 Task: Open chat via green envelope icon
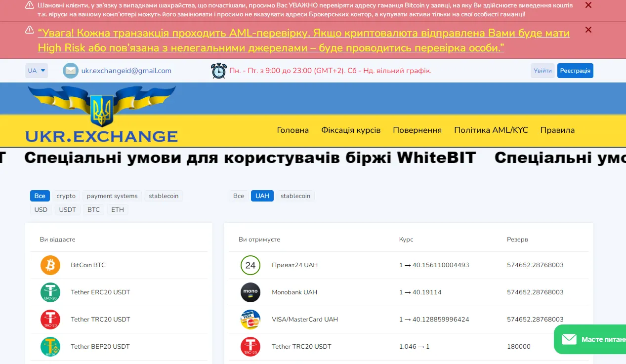tap(569, 339)
